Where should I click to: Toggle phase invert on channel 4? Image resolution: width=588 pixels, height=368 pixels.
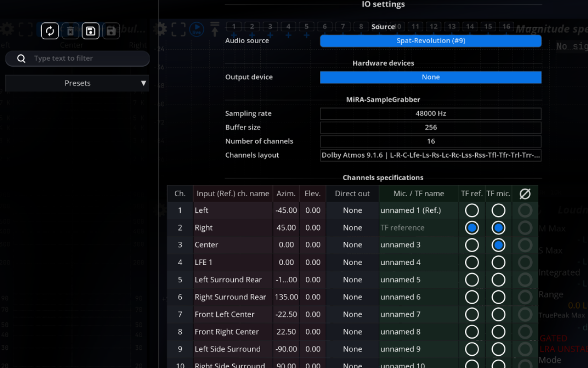click(525, 262)
